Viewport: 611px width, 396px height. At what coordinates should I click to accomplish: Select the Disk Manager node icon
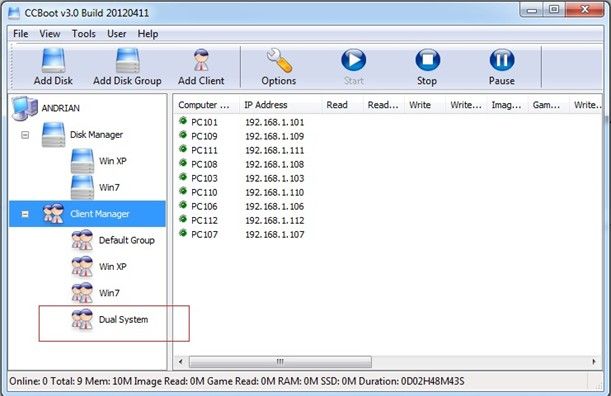pyautogui.click(x=53, y=134)
